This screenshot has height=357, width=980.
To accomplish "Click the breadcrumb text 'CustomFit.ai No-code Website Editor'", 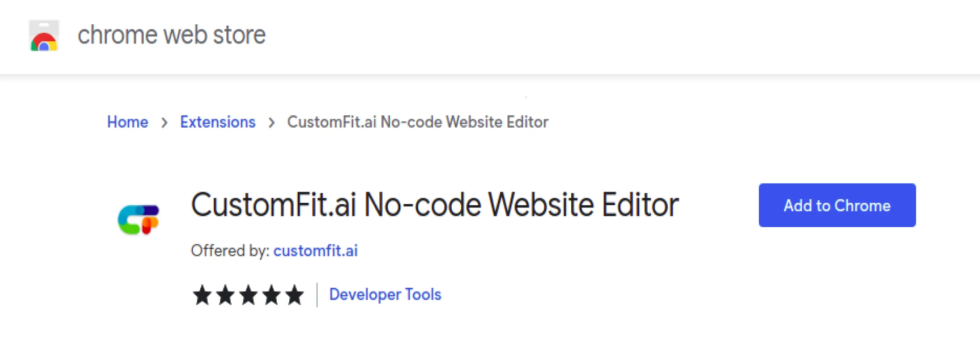I will pyautogui.click(x=418, y=122).
